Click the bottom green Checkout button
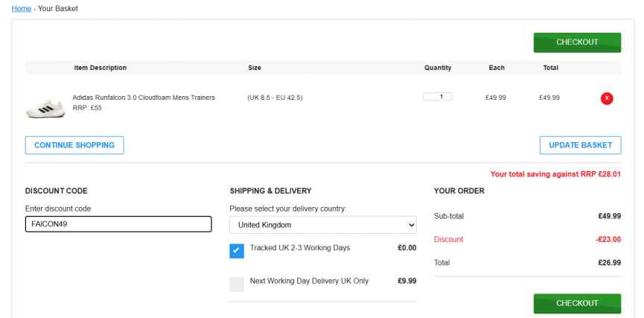This screenshot has width=644, height=318. click(577, 303)
